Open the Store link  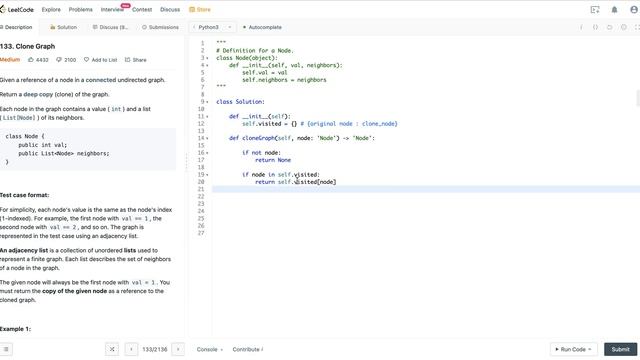pyautogui.click(x=200, y=9)
